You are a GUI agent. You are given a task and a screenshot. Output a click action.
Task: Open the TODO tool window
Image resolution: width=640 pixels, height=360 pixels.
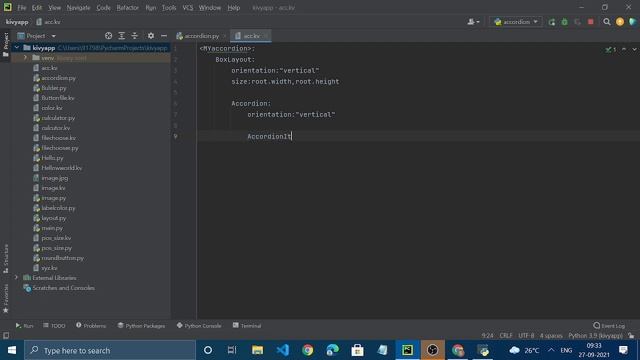(x=54, y=326)
